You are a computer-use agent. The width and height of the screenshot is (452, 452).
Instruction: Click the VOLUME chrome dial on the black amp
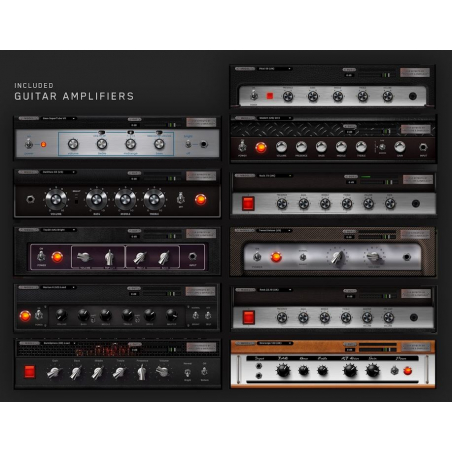[56, 199]
